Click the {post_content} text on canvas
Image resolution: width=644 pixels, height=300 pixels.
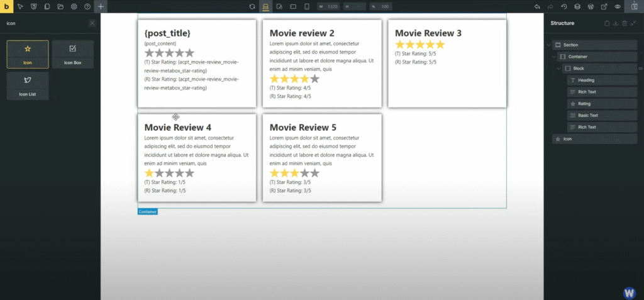pyautogui.click(x=160, y=43)
